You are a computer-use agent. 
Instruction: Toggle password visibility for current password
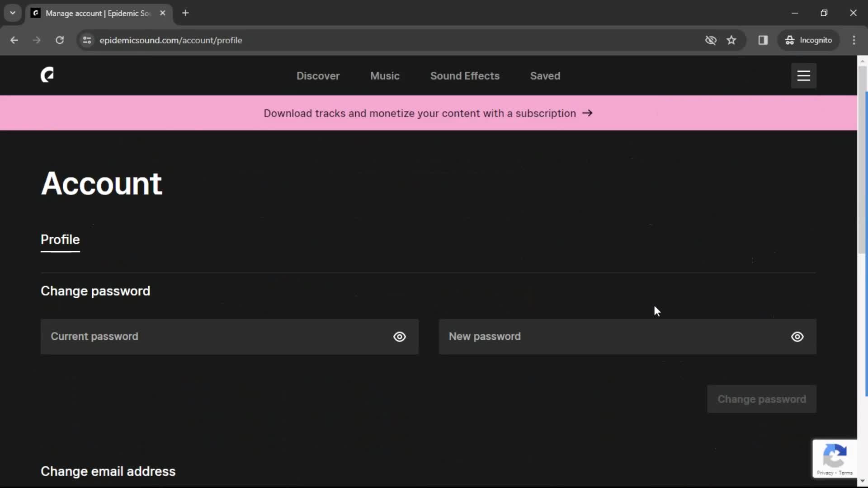tap(400, 337)
